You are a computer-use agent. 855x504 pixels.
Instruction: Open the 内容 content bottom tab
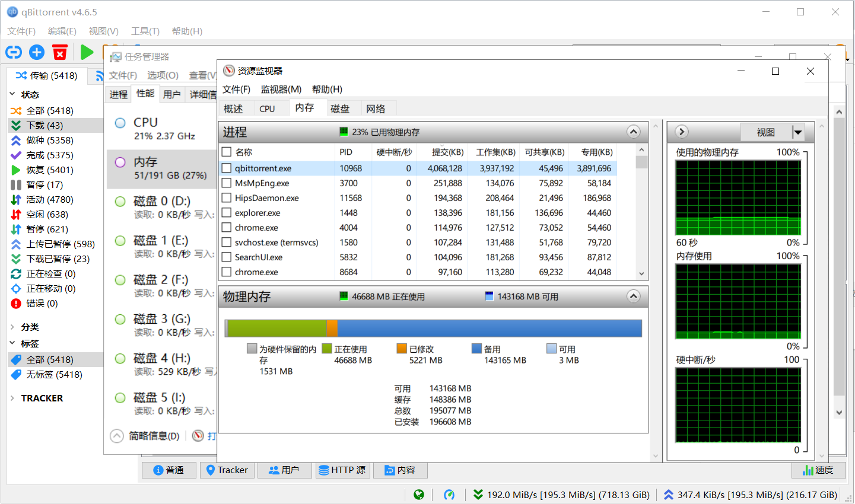pyautogui.click(x=401, y=470)
